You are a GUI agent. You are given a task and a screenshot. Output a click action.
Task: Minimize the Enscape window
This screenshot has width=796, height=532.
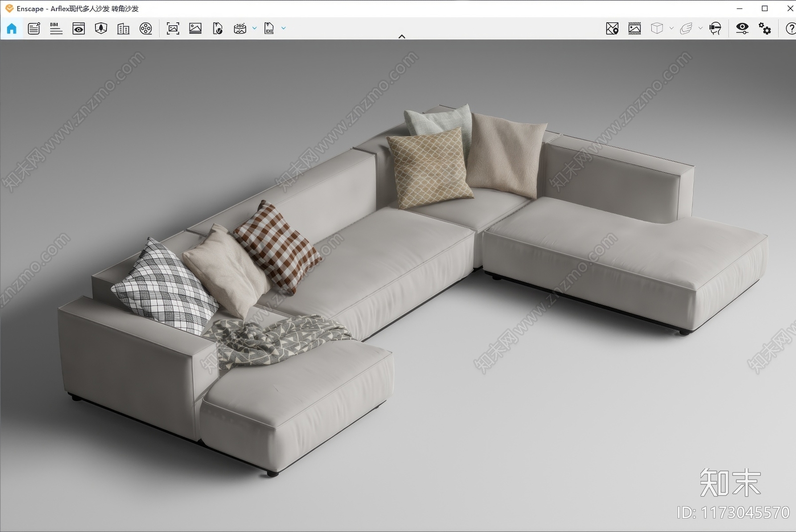pos(740,8)
